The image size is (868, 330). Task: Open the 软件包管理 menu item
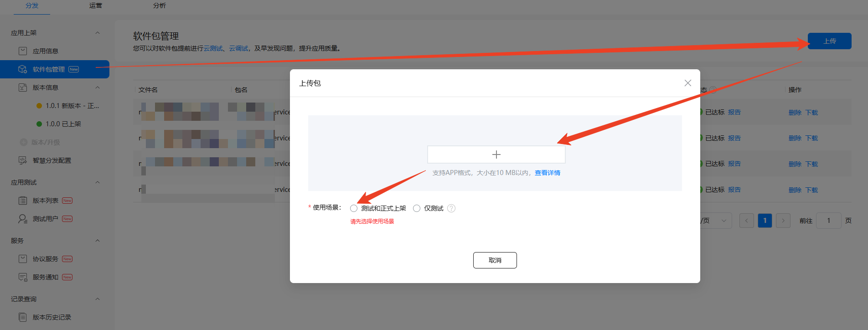pos(55,69)
